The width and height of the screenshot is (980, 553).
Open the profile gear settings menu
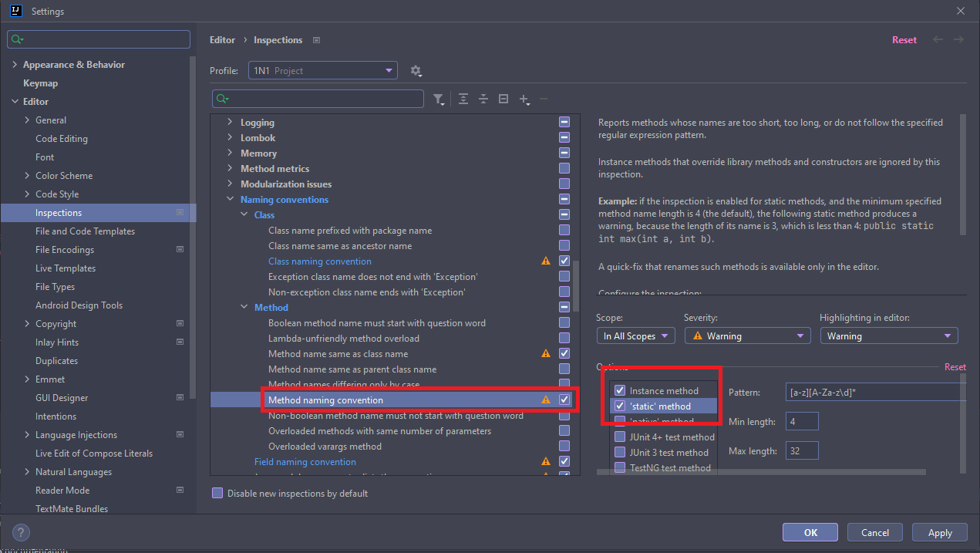(x=416, y=71)
